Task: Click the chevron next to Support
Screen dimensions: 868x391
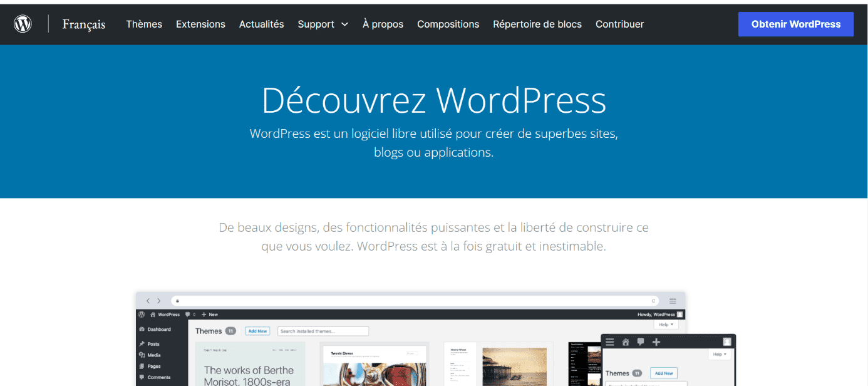Action: point(344,24)
